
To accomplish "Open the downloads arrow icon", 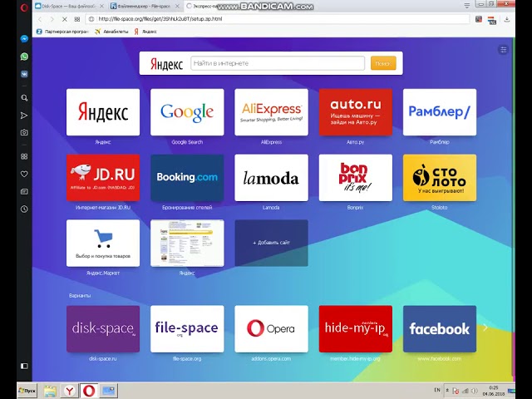I will (507, 19).
